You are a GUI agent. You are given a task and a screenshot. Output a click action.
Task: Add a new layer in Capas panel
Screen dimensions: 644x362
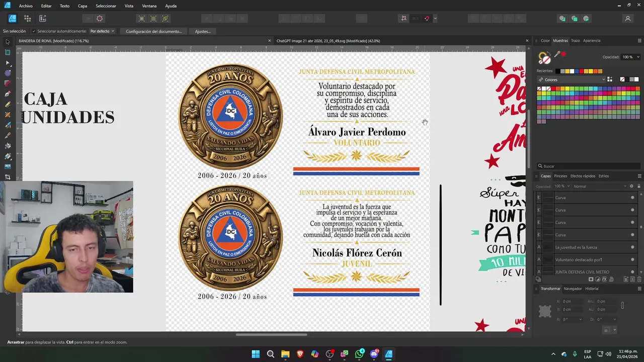pyautogui.click(x=626, y=280)
